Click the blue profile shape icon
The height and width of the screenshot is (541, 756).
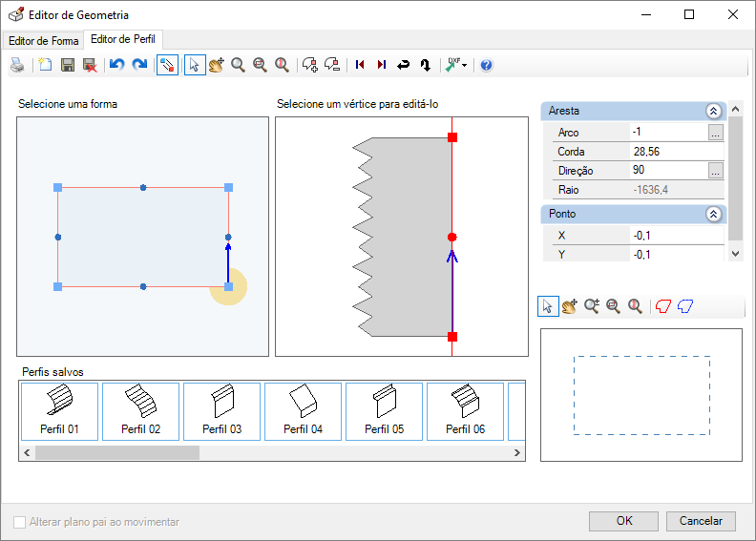[685, 306]
